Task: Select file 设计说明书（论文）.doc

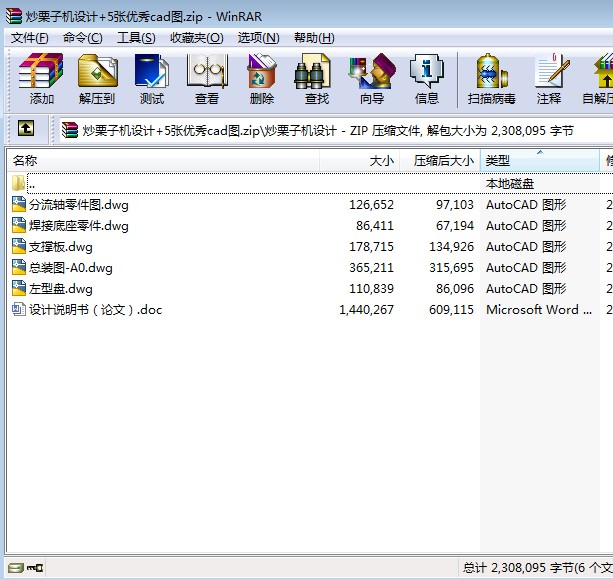Action: pyautogui.click(x=95, y=310)
